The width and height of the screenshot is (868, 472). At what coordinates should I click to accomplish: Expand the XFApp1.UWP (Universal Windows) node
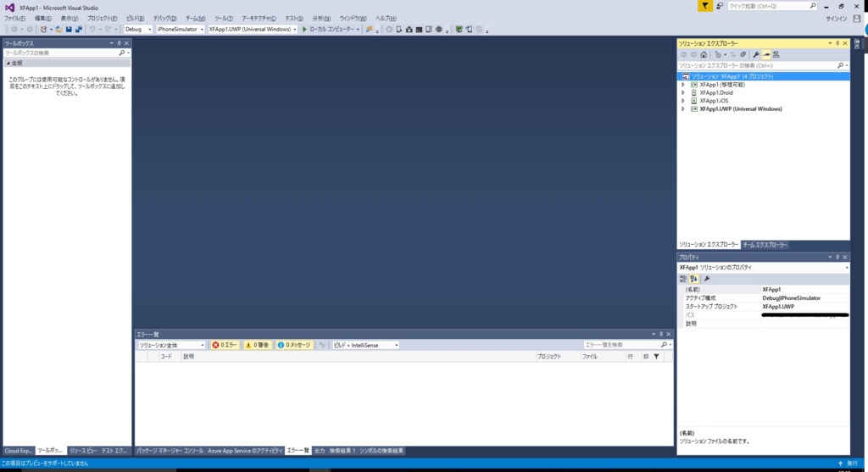click(x=683, y=109)
